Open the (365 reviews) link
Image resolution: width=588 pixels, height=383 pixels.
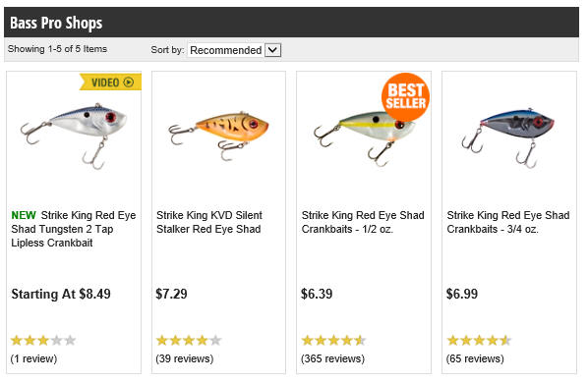(x=332, y=358)
